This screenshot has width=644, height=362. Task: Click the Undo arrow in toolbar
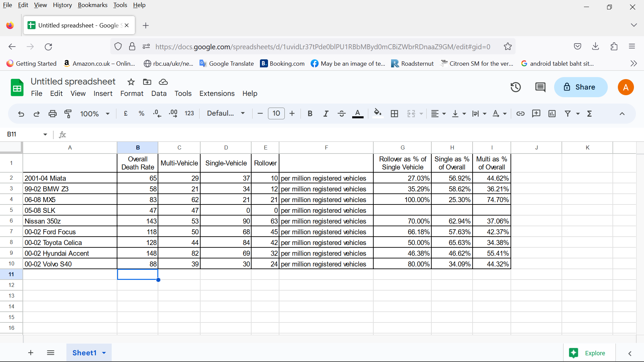point(21,114)
